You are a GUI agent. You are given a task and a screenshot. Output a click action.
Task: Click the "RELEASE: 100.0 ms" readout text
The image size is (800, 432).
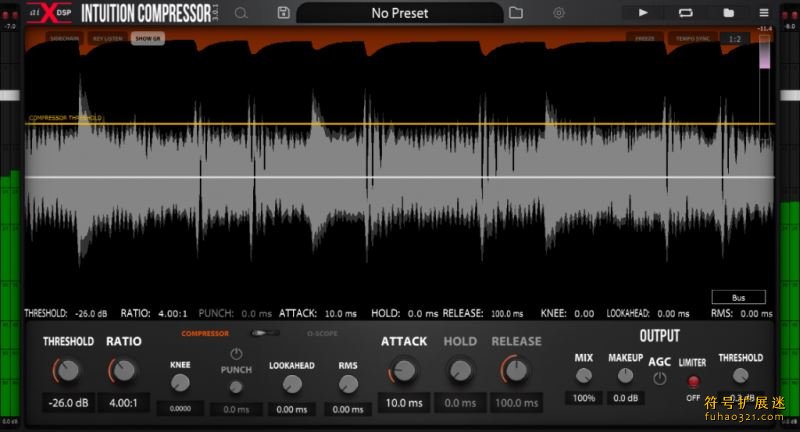[482, 313]
